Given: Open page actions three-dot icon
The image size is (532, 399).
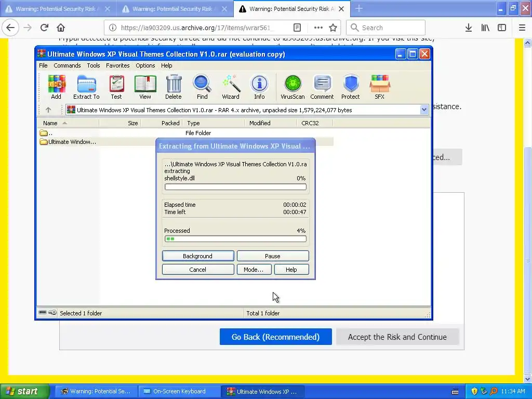Looking at the screenshot, I should (x=318, y=28).
